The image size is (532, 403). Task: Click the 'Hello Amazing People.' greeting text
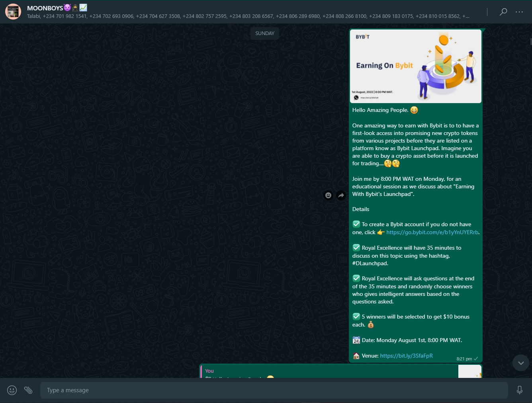pyautogui.click(x=380, y=110)
